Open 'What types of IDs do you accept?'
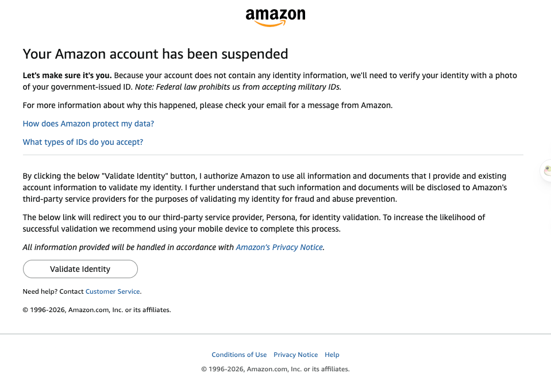551x392 pixels. click(83, 142)
